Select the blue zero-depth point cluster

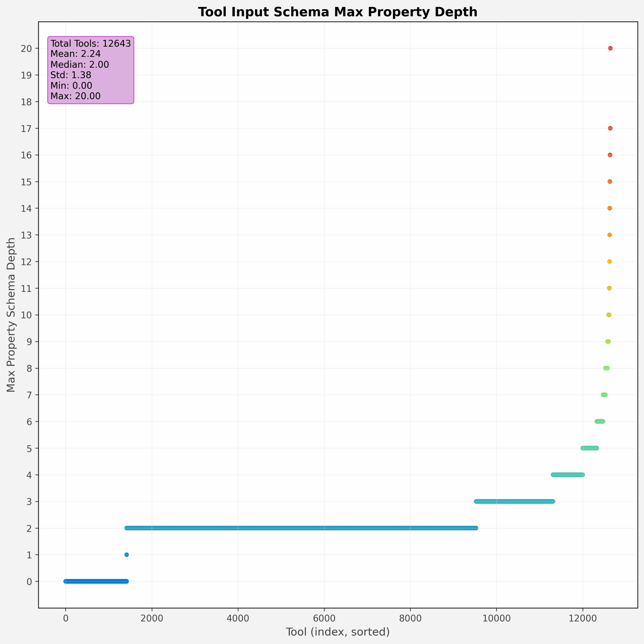[x=97, y=582]
